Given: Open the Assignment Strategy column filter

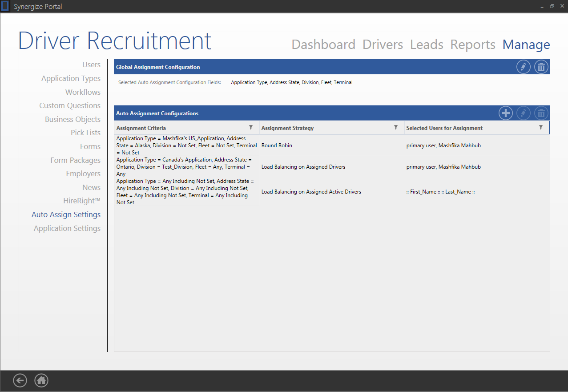Looking at the screenshot, I should (396, 127).
